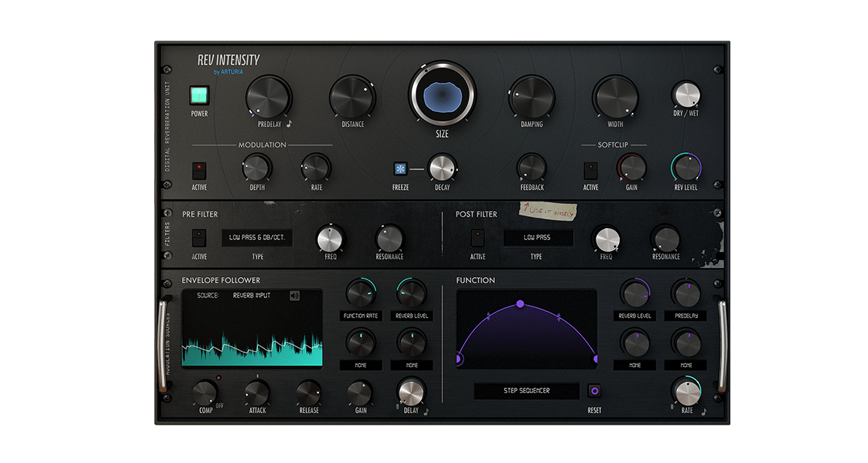Click the Width knob
Viewport: 868px width, 463px height.
coord(615,98)
